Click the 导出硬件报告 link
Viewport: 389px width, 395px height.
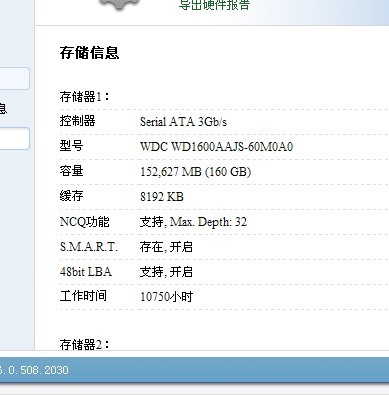214,4
